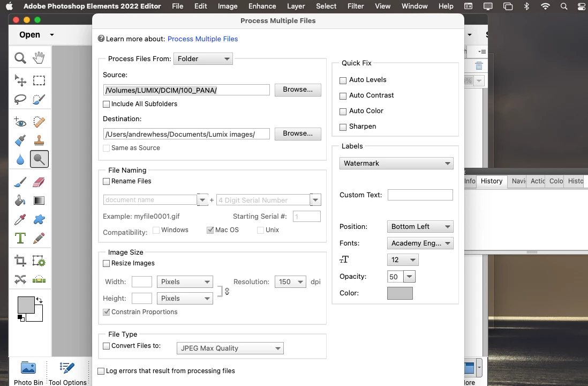Browse for Source folder
588x386 pixels.
tap(298, 90)
